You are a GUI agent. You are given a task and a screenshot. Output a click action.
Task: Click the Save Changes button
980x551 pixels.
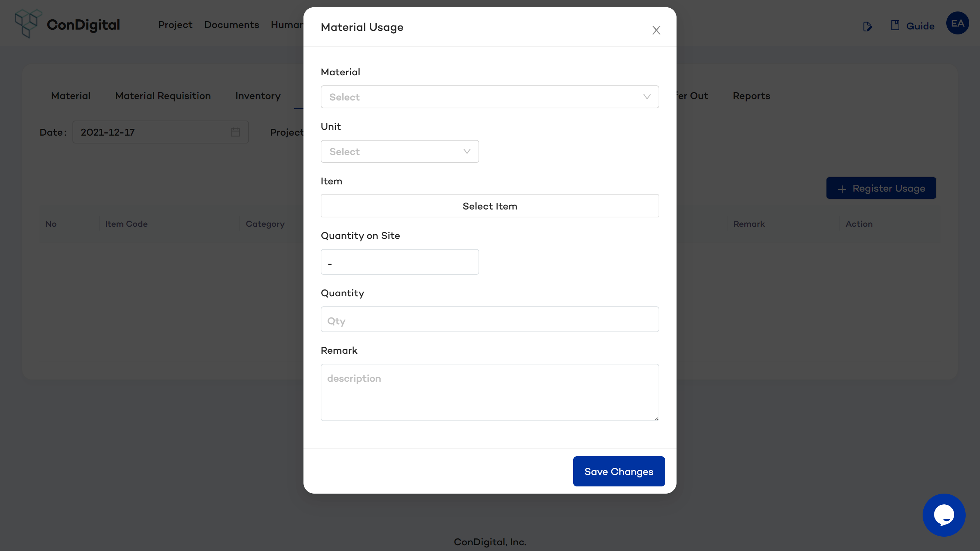[618, 471]
